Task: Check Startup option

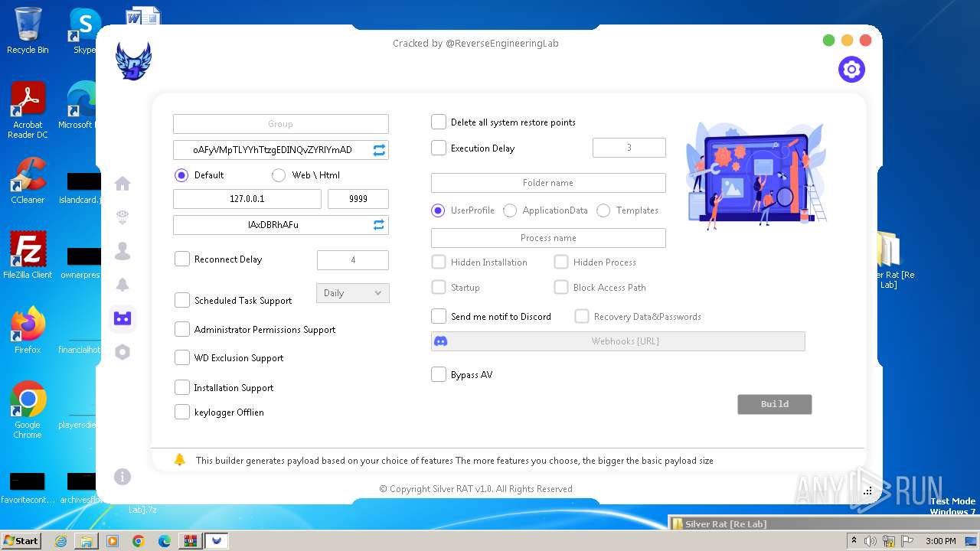Action: point(439,288)
